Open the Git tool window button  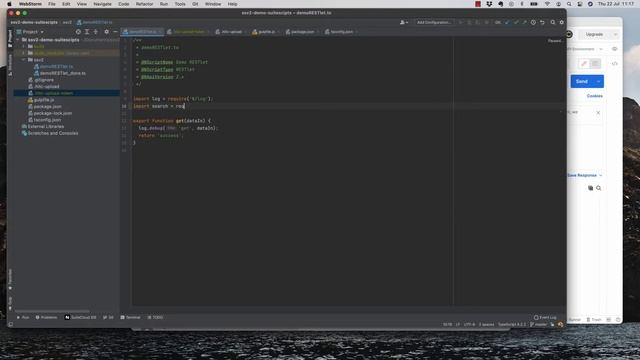(x=108, y=317)
